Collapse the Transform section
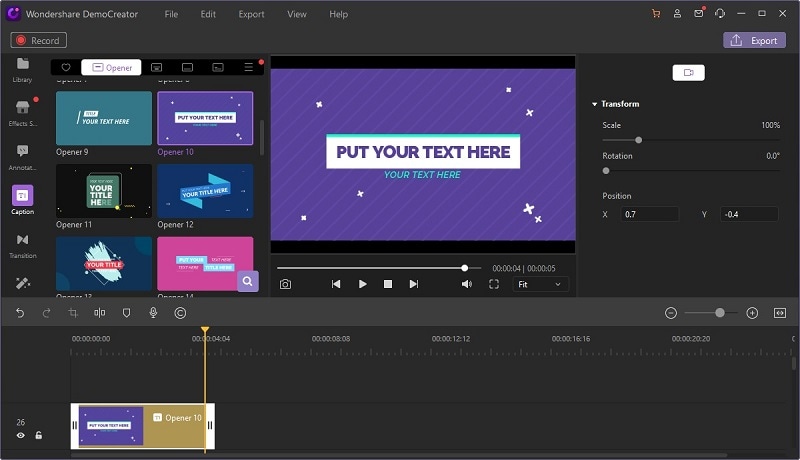The width and height of the screenshot is (800, 460). [x=594, y=104]
